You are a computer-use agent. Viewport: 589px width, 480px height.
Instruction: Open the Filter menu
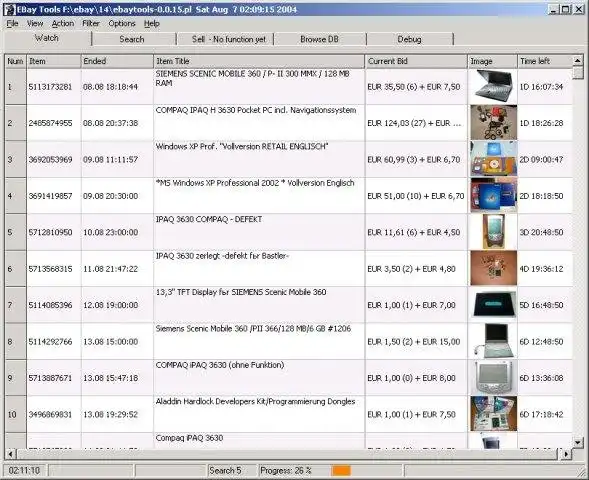[91, 24]
